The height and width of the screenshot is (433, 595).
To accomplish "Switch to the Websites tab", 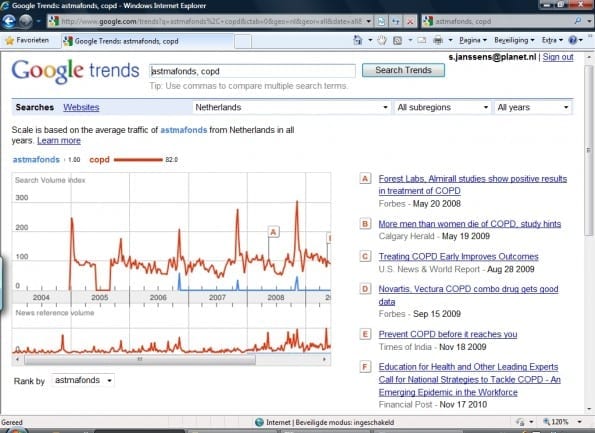I will (x=81, y=107).
